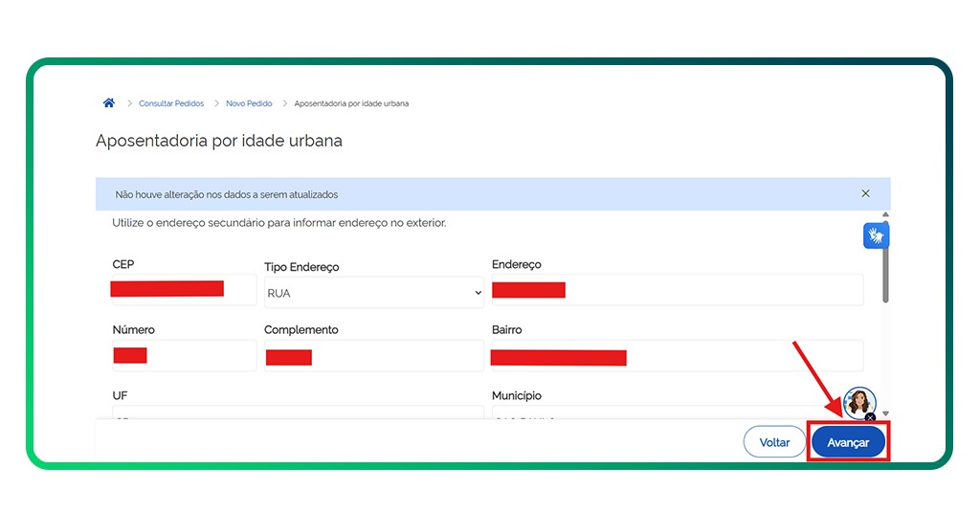Click the Município field
Image resolution: width=980 pixels, height=513 pixels.
pos(677,415)
